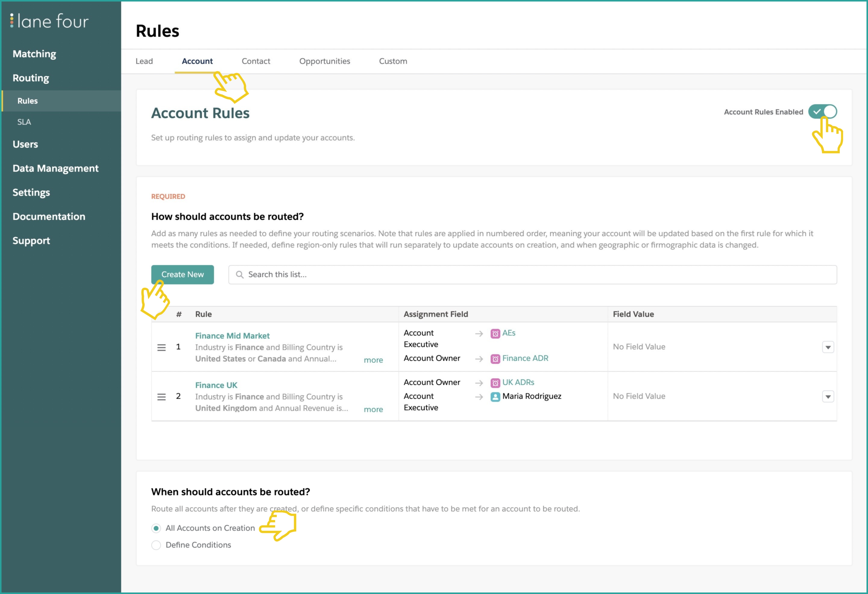
Task: Click Maria Rodriguez user icon
Action: (x=495, y=397)
